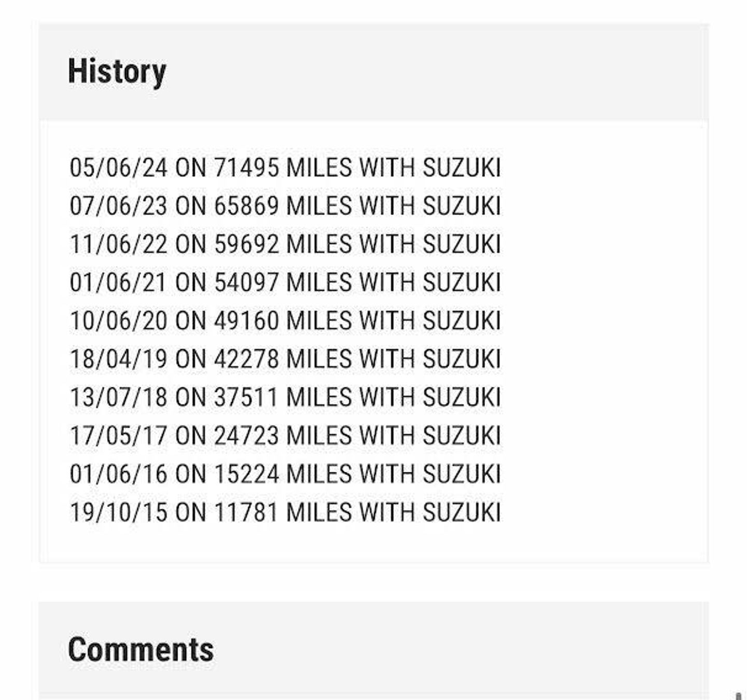Select the 19/10/15 service record at 11781 miles
Screen dimensions: 747x700
coord(285,512)
